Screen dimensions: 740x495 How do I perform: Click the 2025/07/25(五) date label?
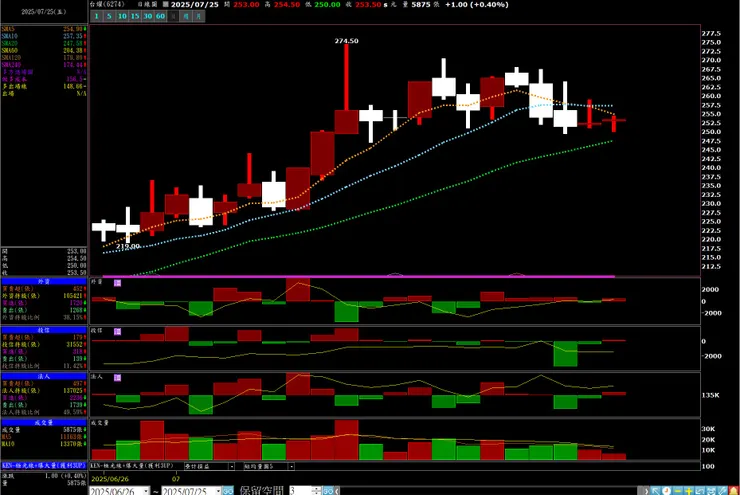[43, 12]
